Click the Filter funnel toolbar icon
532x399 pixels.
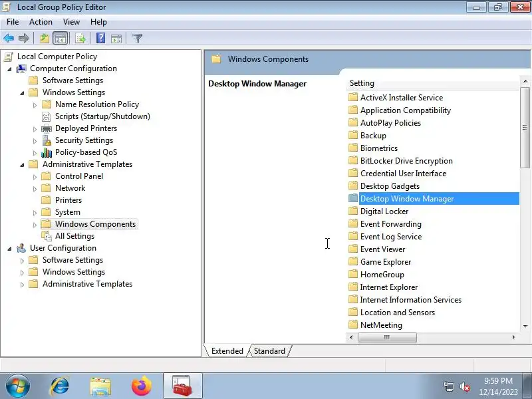point(138,39)
